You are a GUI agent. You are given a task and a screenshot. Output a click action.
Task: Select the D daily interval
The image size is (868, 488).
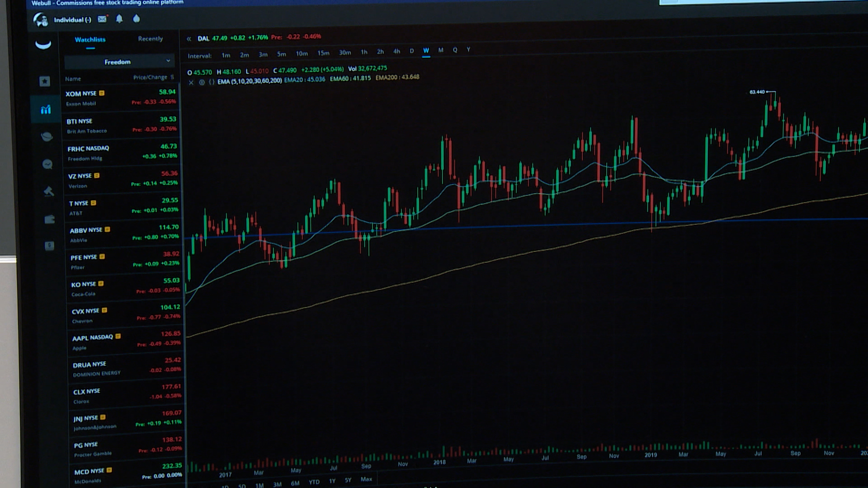pyautogui.click(x=411, y=51)
